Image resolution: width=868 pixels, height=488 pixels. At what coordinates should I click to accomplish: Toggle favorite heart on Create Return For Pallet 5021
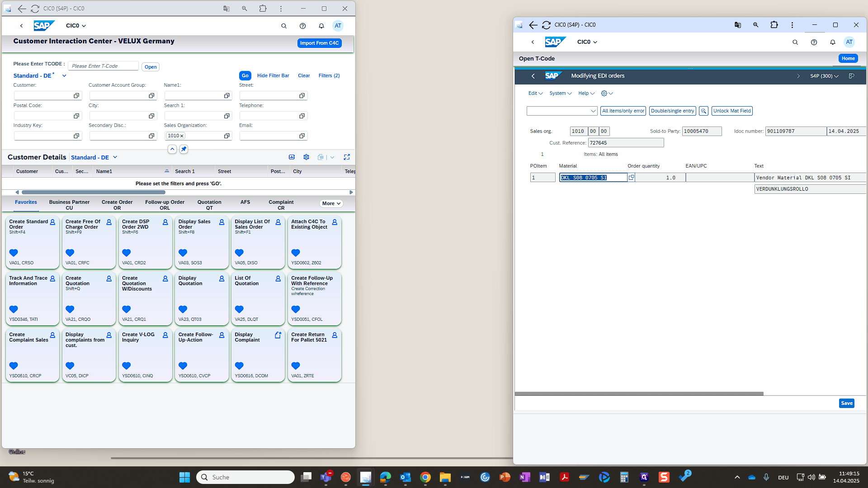click(296, 366)
